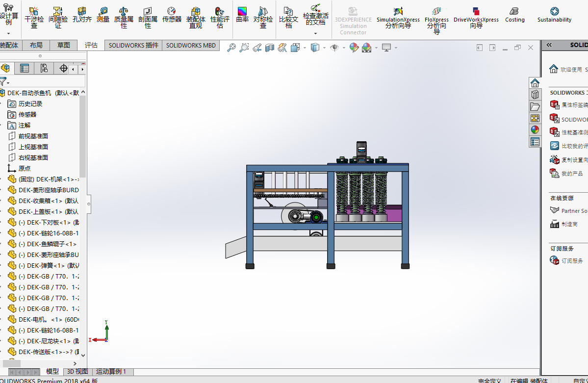Viewport: 588px width, 383px height.
Task: Toggle Curvature (曲率) display
Action: tap(242, 15)
